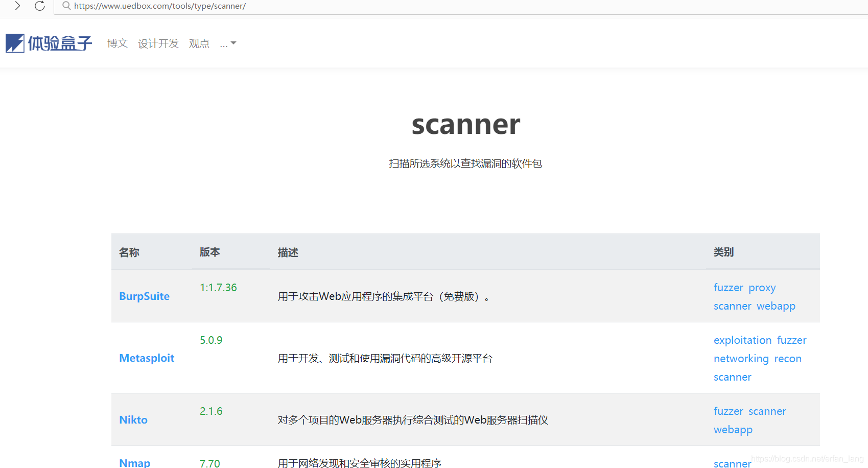
Task: Open the proxy tag in BurpSuite row
Action: pyautogui.click(x=762, y=288)
